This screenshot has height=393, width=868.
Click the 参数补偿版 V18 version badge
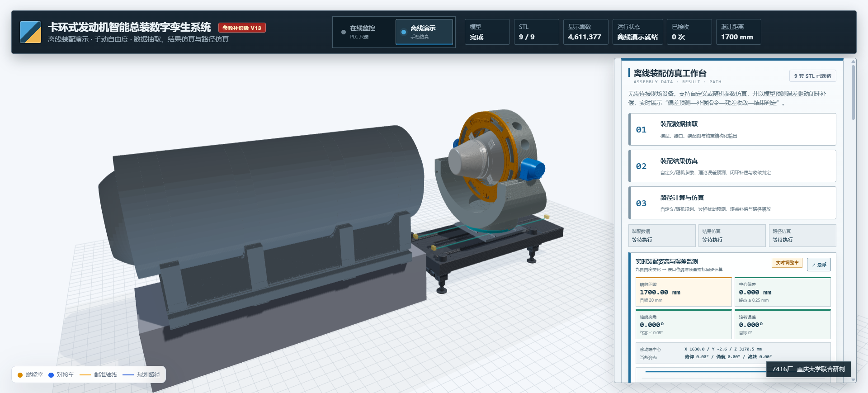pyautogui.click(x=242, y=28)
